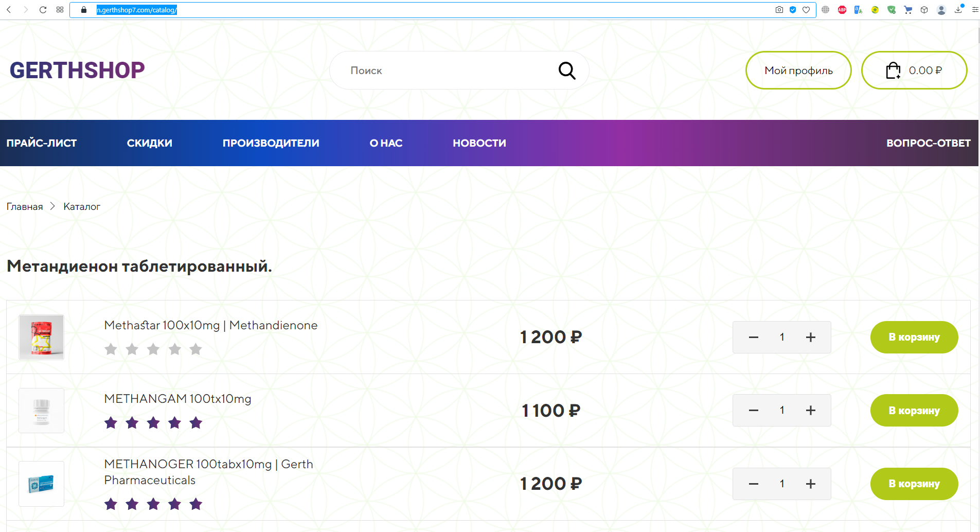
Task: Open the ВОПРОС-ОТВЕТ menu page
Action: [928, 143]
